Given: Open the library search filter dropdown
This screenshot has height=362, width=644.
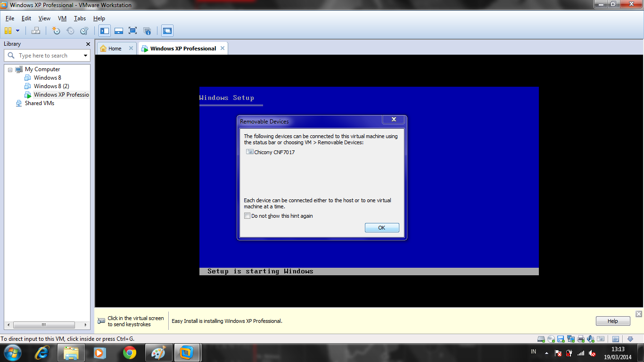Looking at the screenshot, I should (x=84, y=55).
